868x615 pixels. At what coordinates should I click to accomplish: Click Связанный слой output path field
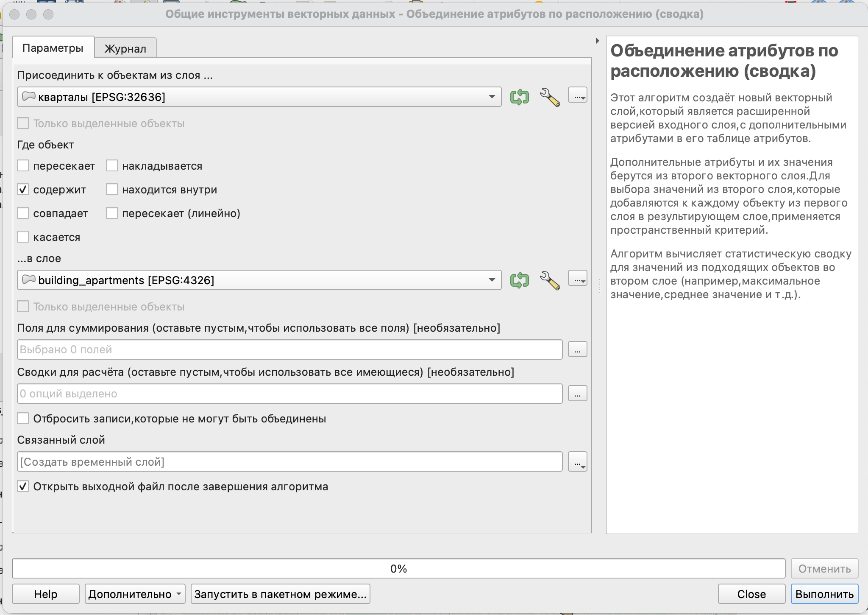click(x=289, y=461)
